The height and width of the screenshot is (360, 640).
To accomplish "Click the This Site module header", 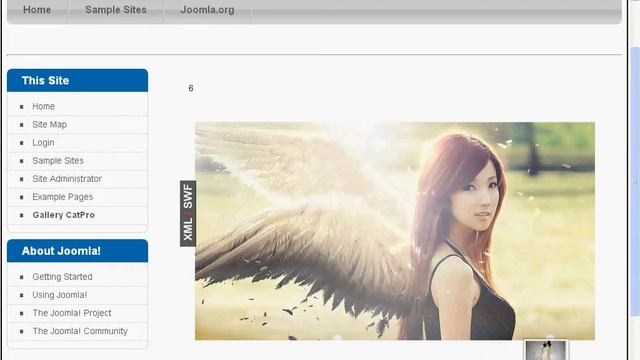I will (x=78, y=80).
